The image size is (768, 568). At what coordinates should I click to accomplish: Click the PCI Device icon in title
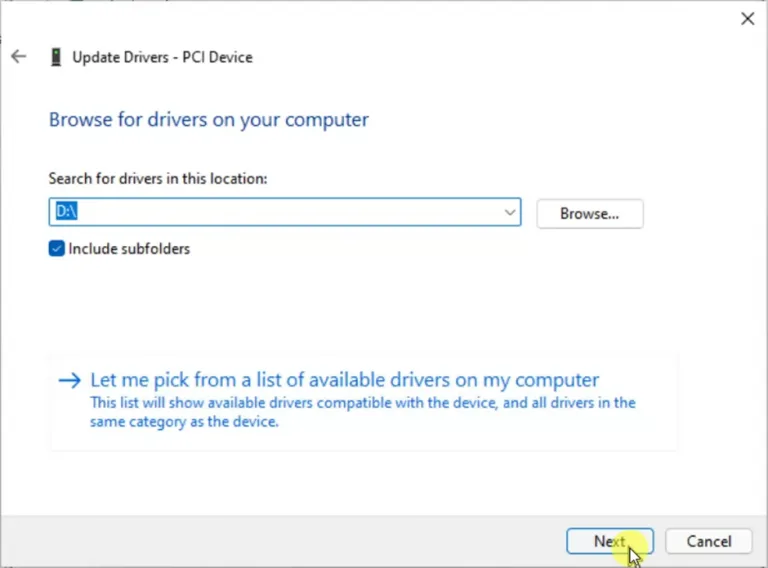[56, 57]
